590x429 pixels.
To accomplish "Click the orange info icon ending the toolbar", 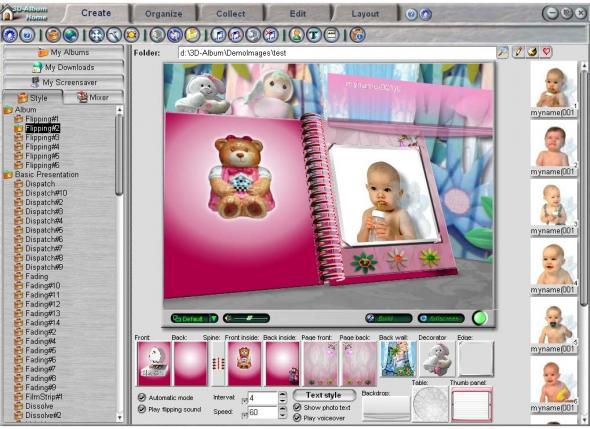I will click(357, 35).
